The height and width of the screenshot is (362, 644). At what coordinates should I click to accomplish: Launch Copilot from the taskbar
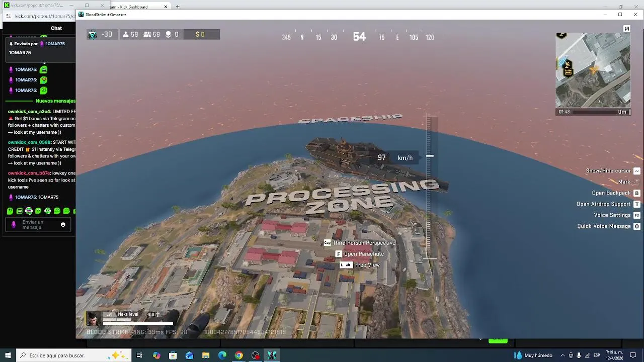point(156,355)
